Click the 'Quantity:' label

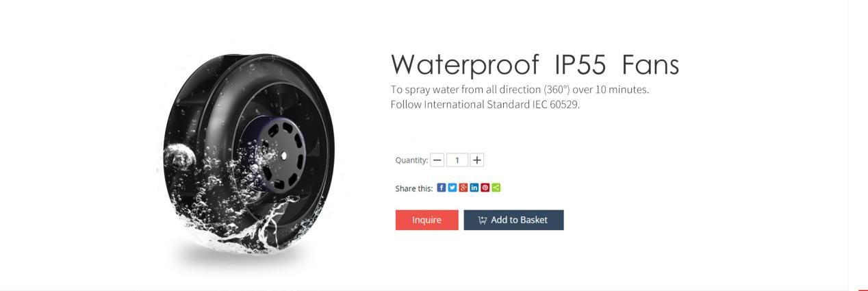(411, 160)
